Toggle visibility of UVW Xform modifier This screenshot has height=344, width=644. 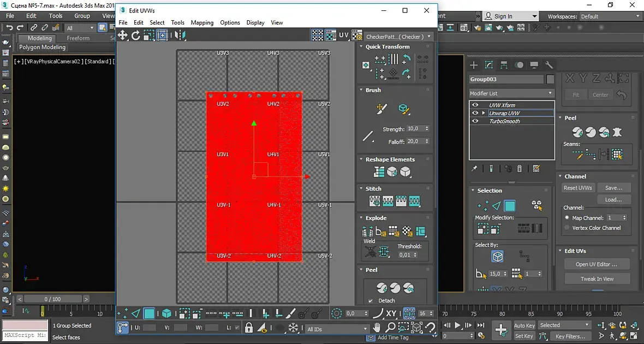click(x=475, y=105)
